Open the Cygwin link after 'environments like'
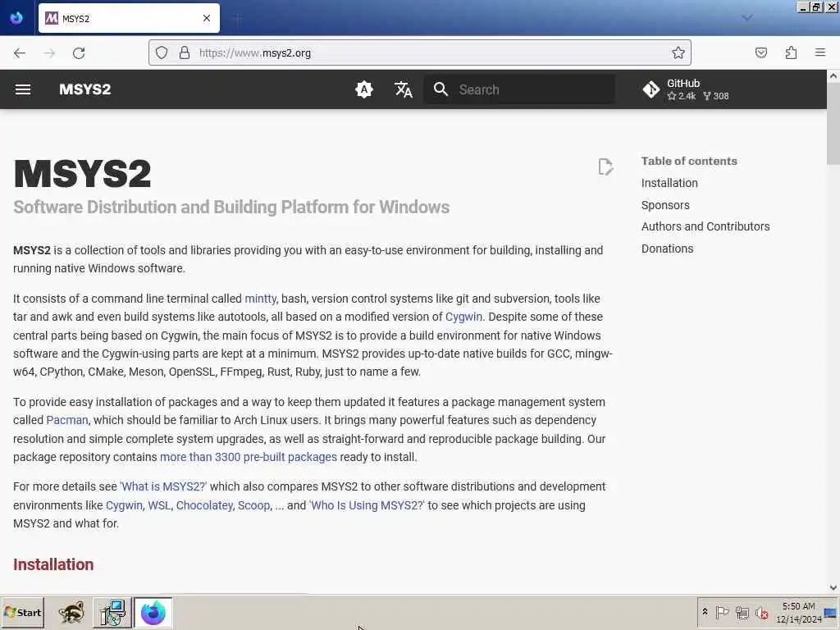 click(125, 505)
